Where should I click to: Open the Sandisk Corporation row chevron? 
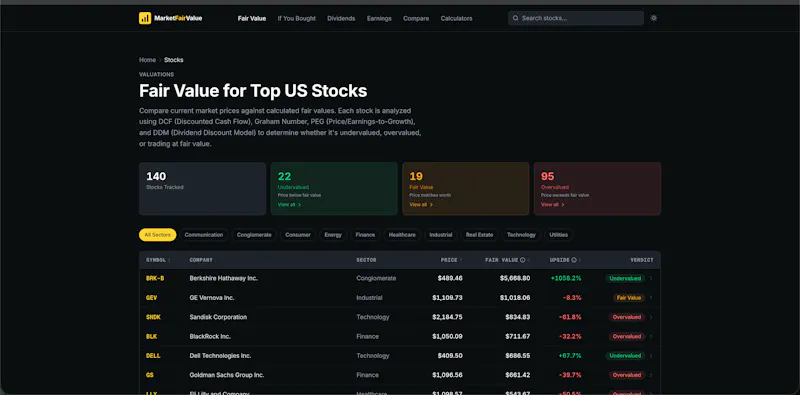click(651, 317)
